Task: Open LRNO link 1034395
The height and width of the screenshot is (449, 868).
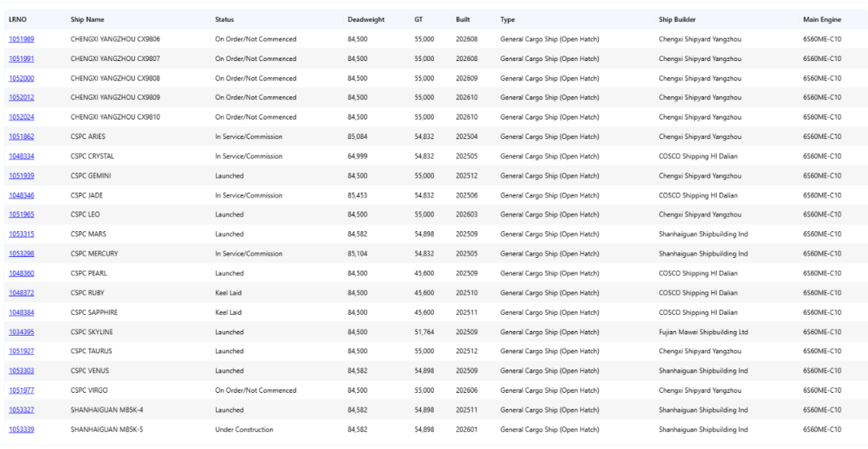Action: 21,333
